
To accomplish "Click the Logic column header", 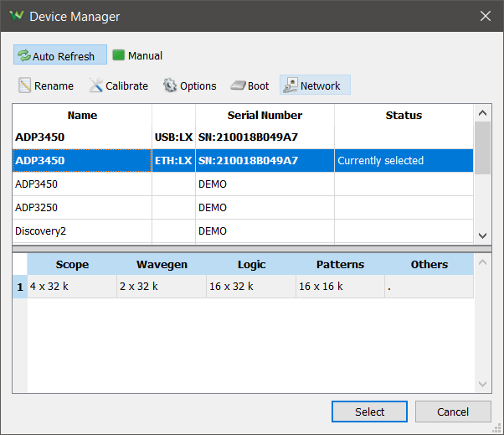I will [251, 264].
